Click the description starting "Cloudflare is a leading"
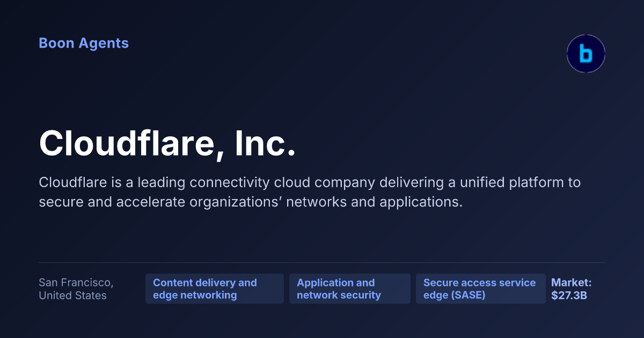The height and width of the screenshot is (338, 644). (x=310, y=192)
